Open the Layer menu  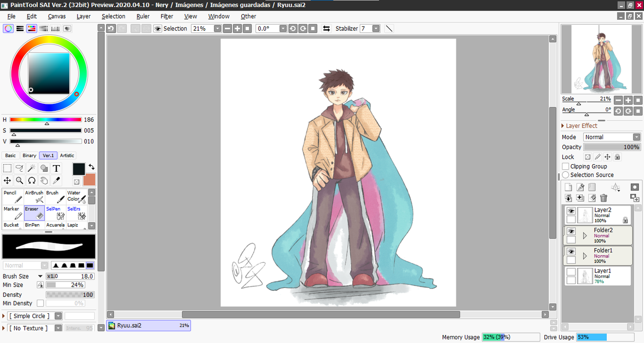[84, 16]
